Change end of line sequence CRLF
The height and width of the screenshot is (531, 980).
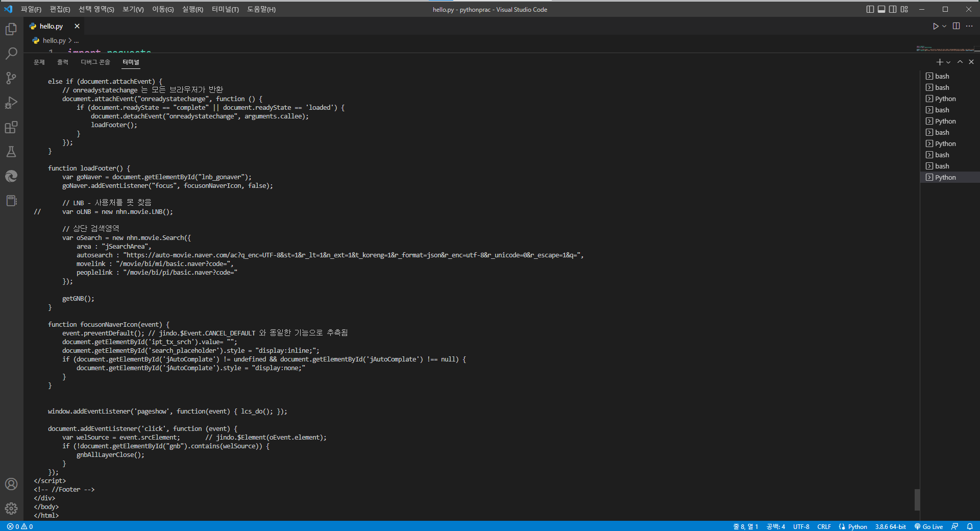click(x=824, y=526)
